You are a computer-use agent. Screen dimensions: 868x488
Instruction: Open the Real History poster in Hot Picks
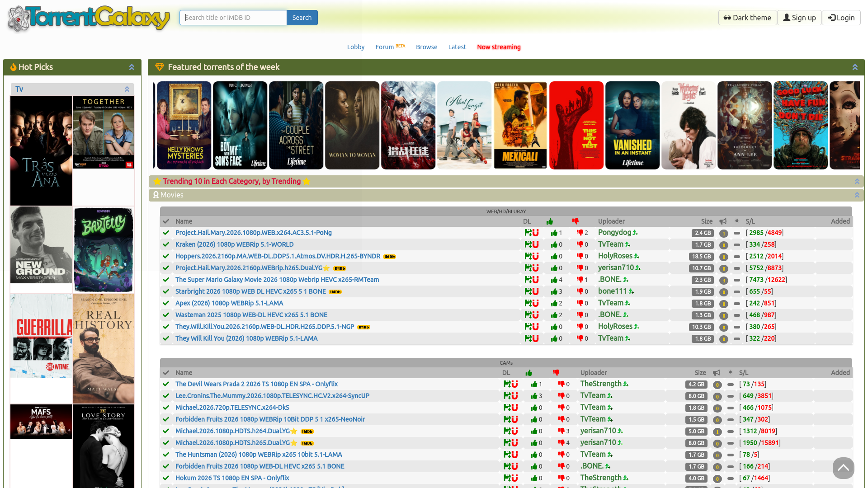pyautogui.click(x=104, y=349)
